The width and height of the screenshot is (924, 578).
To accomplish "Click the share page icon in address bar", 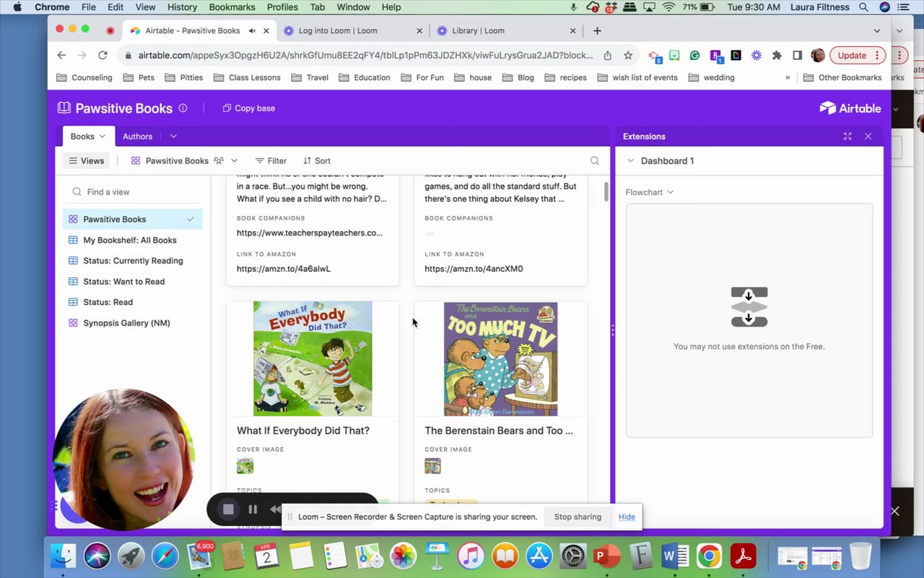I will (608, 56).
